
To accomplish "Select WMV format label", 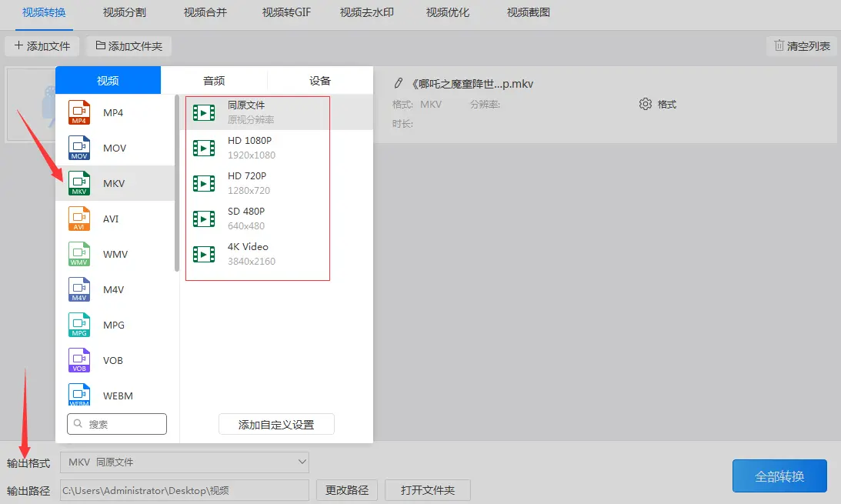I will tap(115, 254).
